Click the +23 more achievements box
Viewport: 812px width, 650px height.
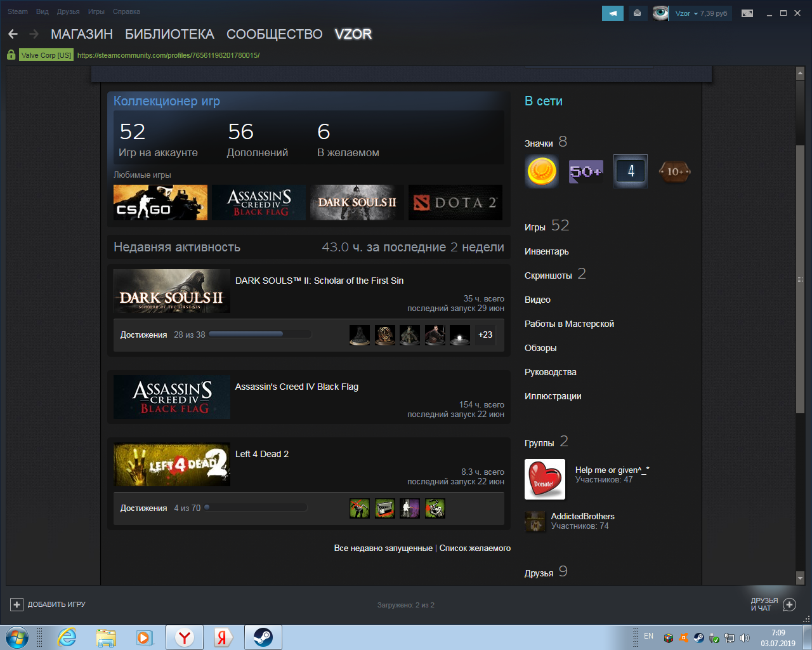tap(485, 335)
